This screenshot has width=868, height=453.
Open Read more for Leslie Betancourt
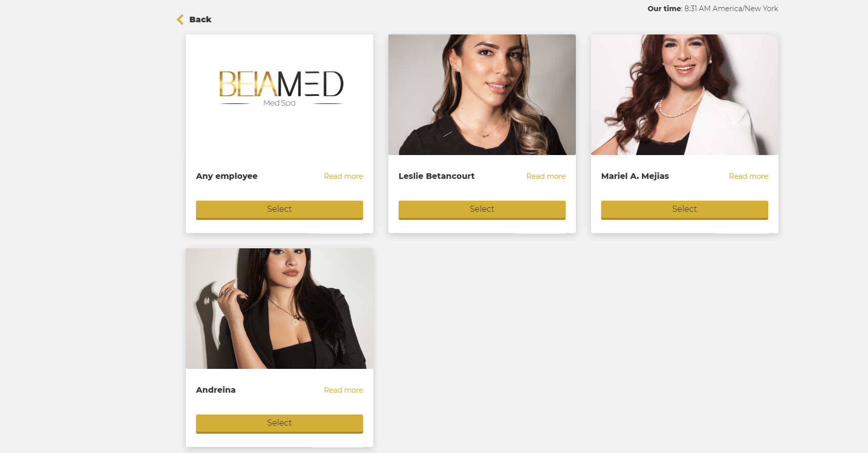point(546,176)
